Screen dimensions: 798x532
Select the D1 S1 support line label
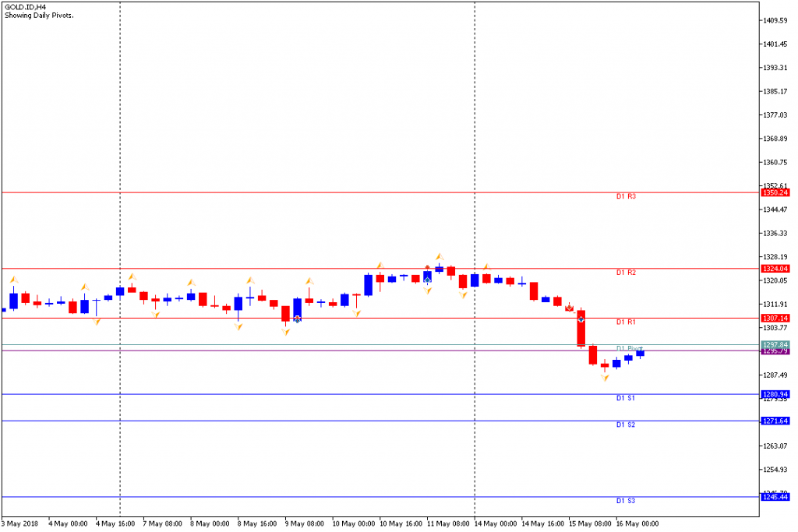[626, 398]
